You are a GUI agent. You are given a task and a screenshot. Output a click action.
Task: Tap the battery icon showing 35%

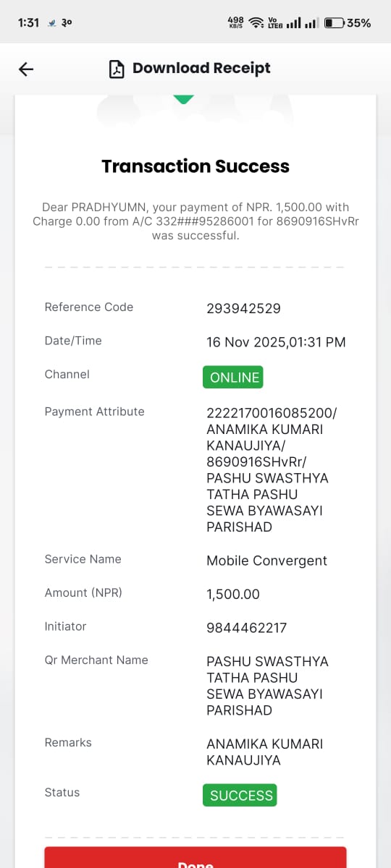click(x=334, y=22)
